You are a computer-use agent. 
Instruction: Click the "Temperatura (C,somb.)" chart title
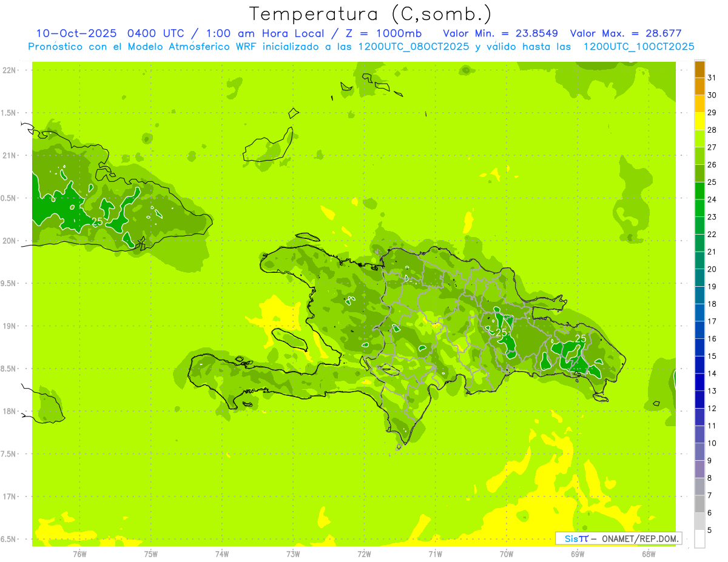[370, 13]
